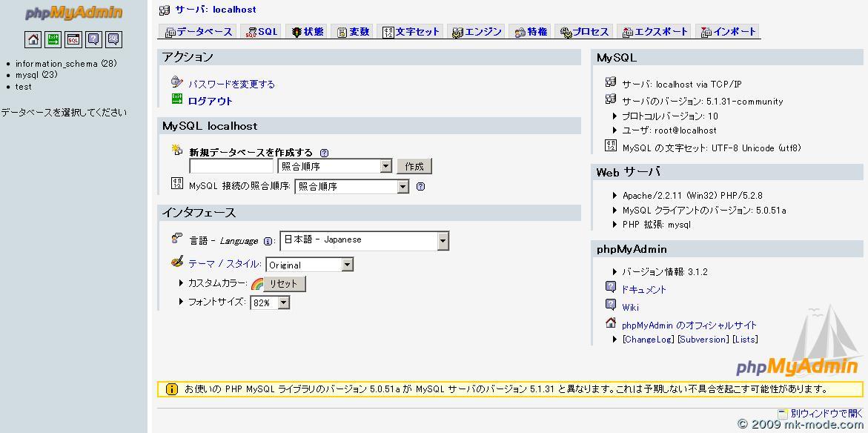Open the new database 照合順序 dropdown
Image resolution: width=868 pixels, height=433 pixels.
334,166
